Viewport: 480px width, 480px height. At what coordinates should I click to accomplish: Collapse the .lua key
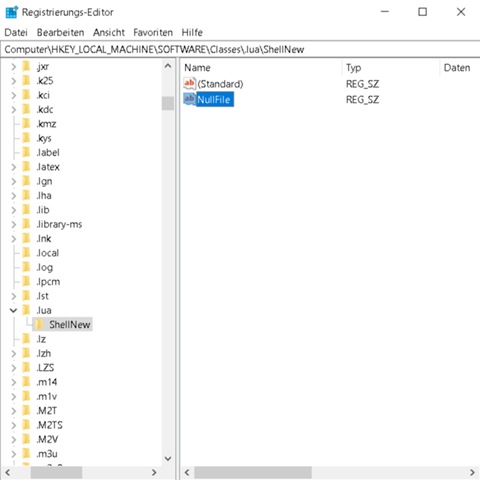(x=14, y=310)
